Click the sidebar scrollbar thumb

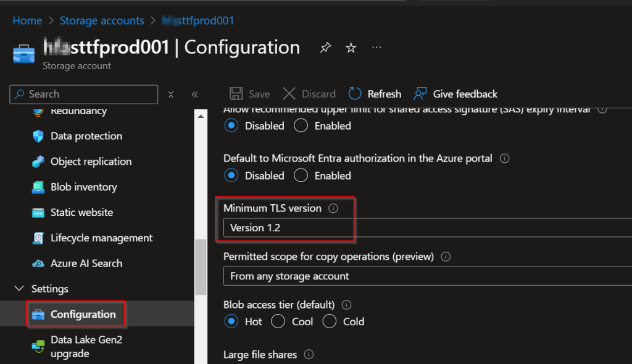pos(201,267)
